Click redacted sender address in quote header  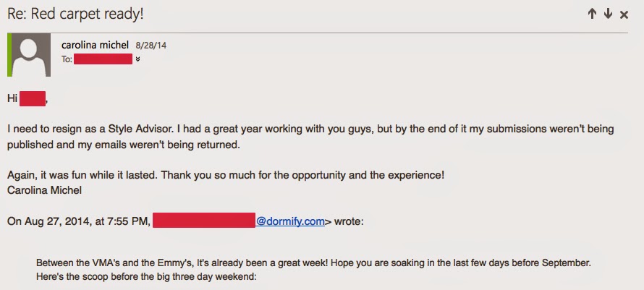[204, 221]
